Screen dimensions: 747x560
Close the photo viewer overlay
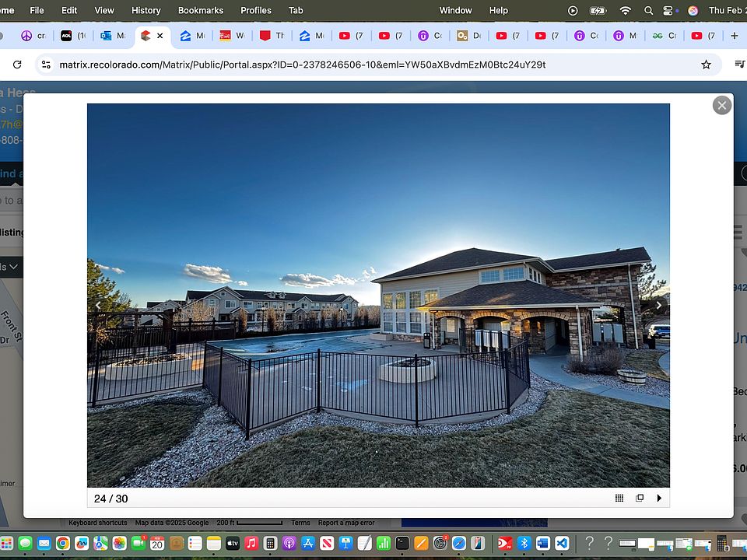[x=721, y=105]
